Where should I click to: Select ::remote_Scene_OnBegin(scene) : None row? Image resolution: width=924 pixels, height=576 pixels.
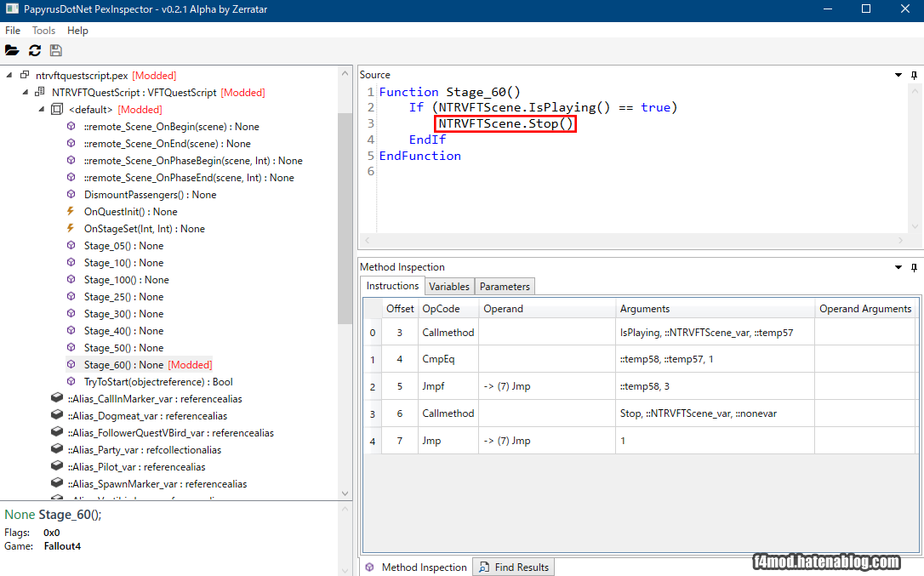click(172, 127)
